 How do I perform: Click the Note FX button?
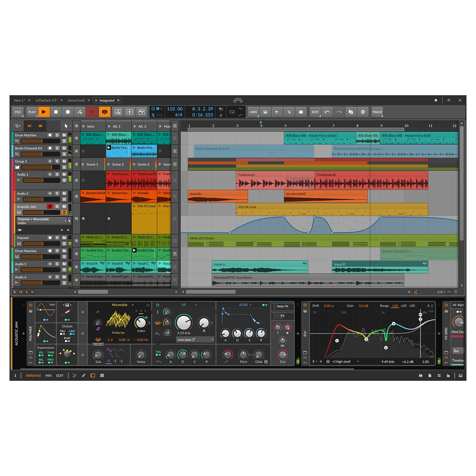pos(282,306)
